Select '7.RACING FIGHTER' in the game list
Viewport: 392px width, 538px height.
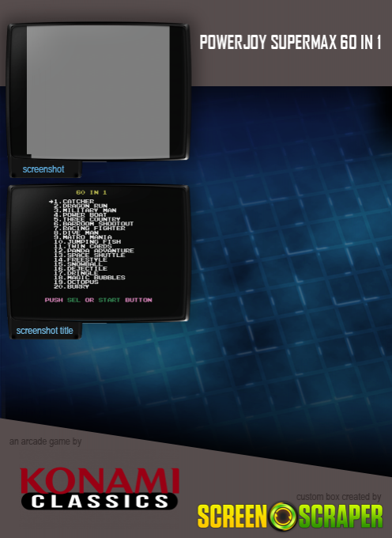click(89, 228)
